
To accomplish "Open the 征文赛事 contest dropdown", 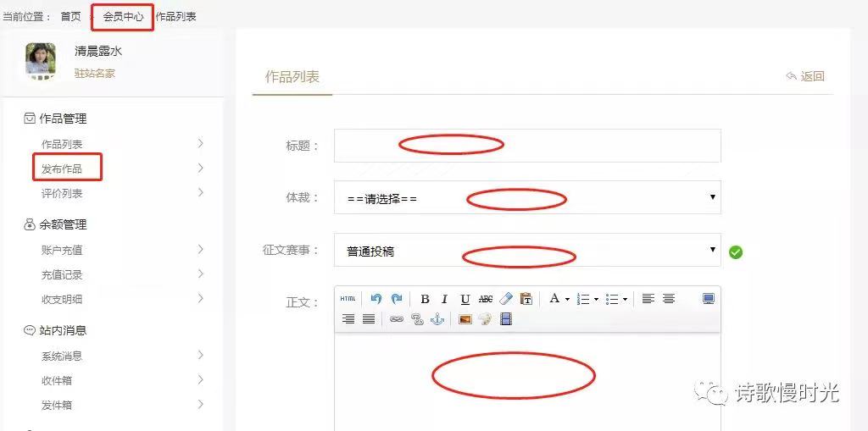I will pyautogui.click(x=527, y=251).
